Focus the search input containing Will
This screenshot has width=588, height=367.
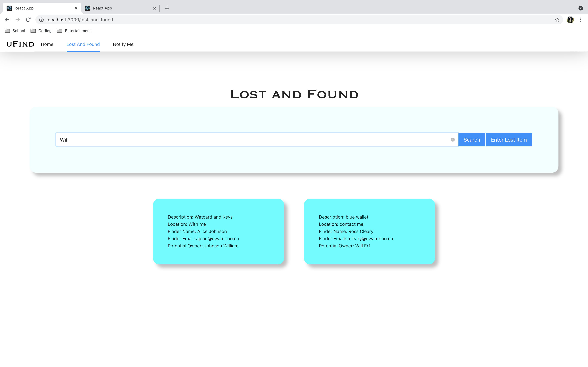[x=253, y=140]
